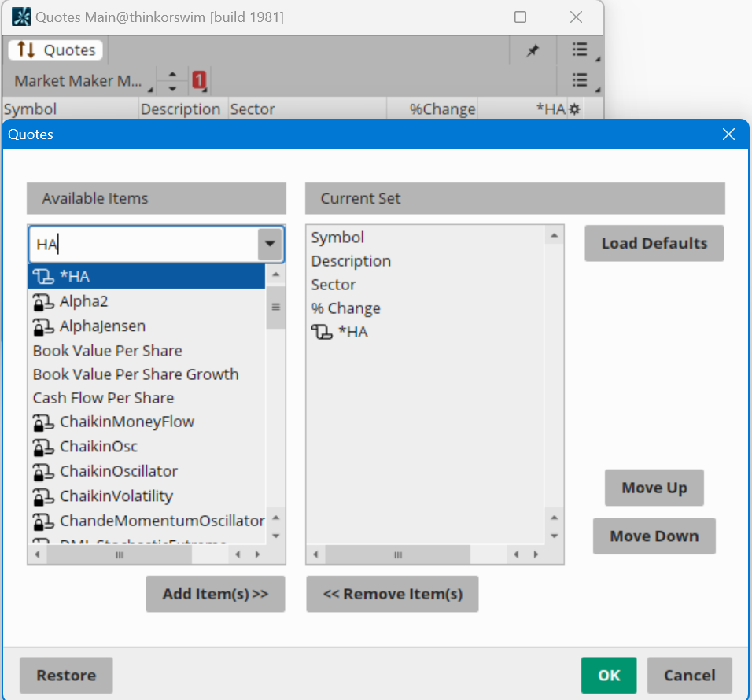Pin the Quotes gadget with pushpin icon
Image resolution: width=752 pixels, height=700 pixels.
533,50
